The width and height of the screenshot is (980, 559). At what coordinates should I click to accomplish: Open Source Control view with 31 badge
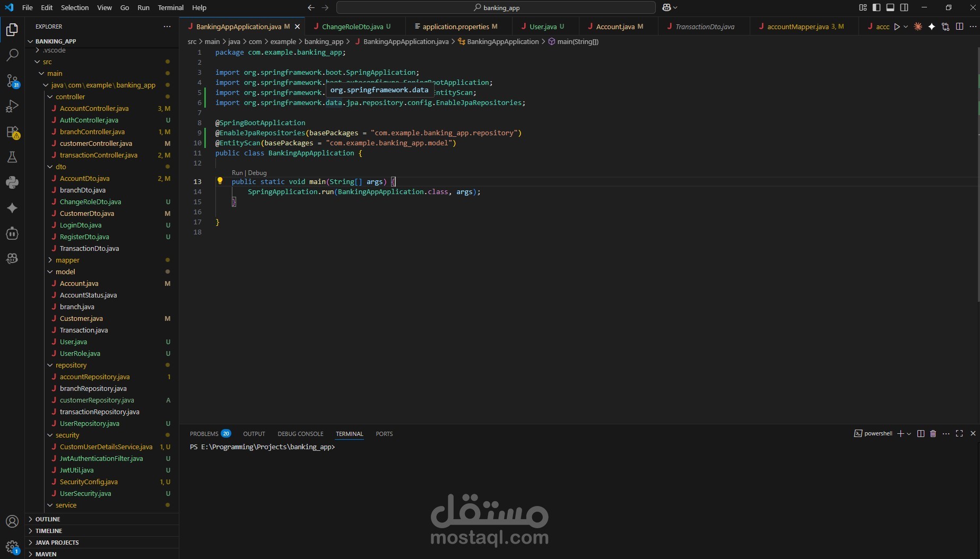pos(12,81)
